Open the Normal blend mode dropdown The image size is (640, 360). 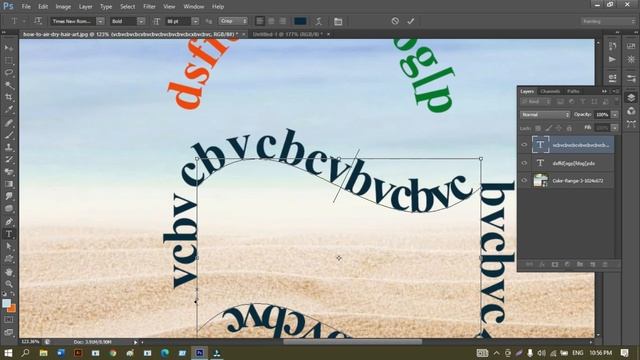point(545,115)
